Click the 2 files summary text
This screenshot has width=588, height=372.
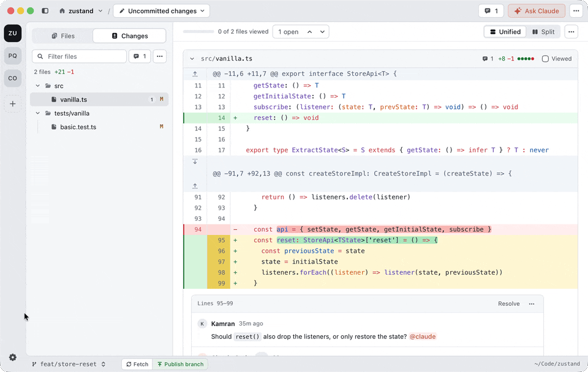[42, 72]
